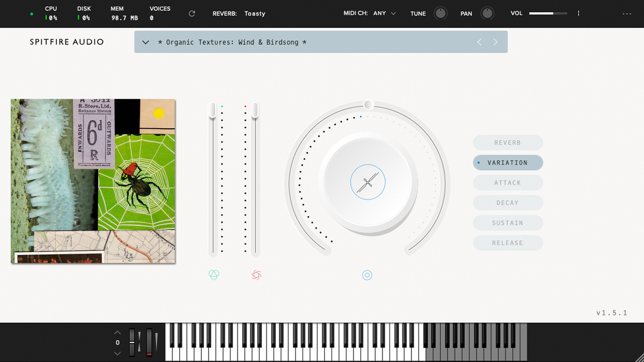Screen dimensions: 644x362
Task: Select the RELEASE envelope option
Action: click(508, 242)
